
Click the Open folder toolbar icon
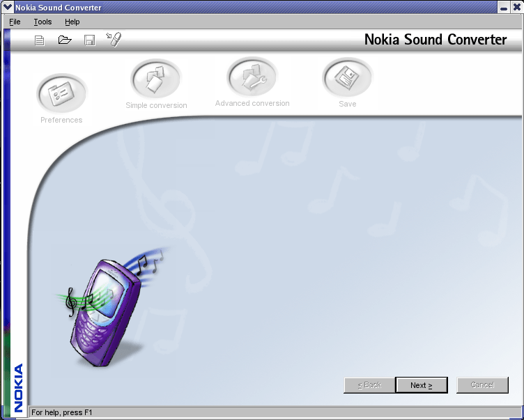point(65,40)
